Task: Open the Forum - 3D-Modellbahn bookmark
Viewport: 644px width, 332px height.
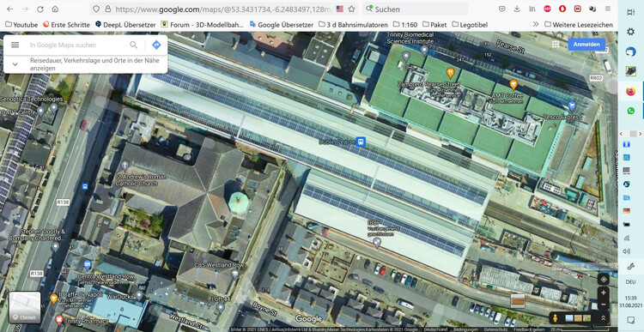Action: [202, 25]
